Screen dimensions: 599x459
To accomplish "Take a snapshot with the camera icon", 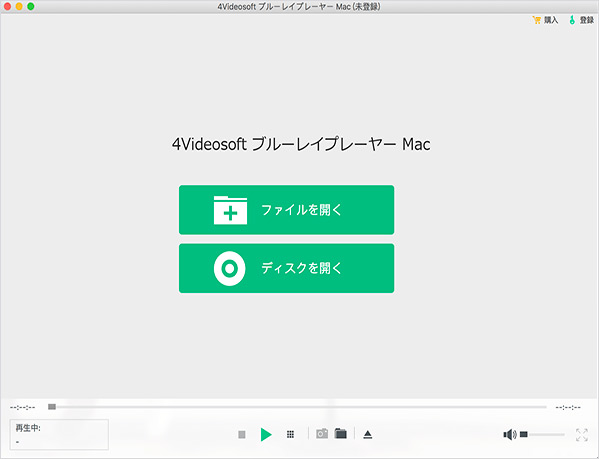I will coord(322,434).
